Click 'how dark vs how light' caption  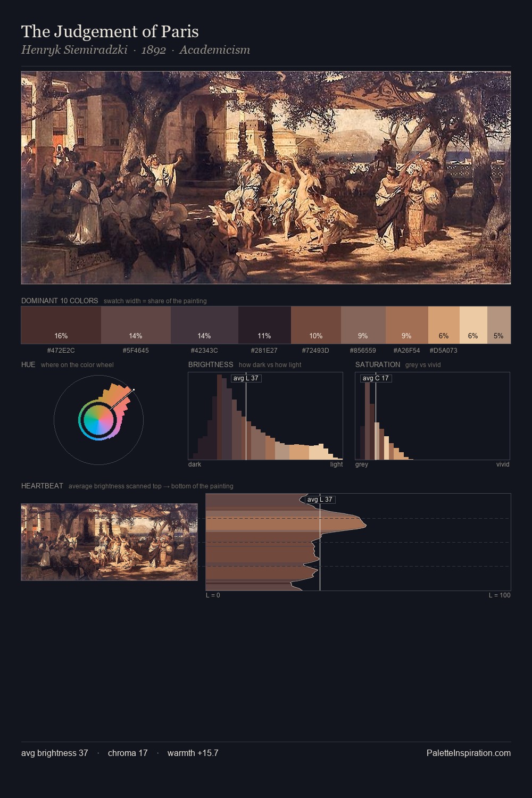(x=270, y=365)
